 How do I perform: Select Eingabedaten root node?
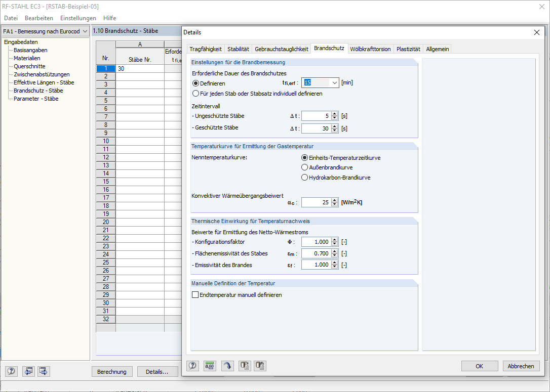pyautogui.click(x=21, y=42)
